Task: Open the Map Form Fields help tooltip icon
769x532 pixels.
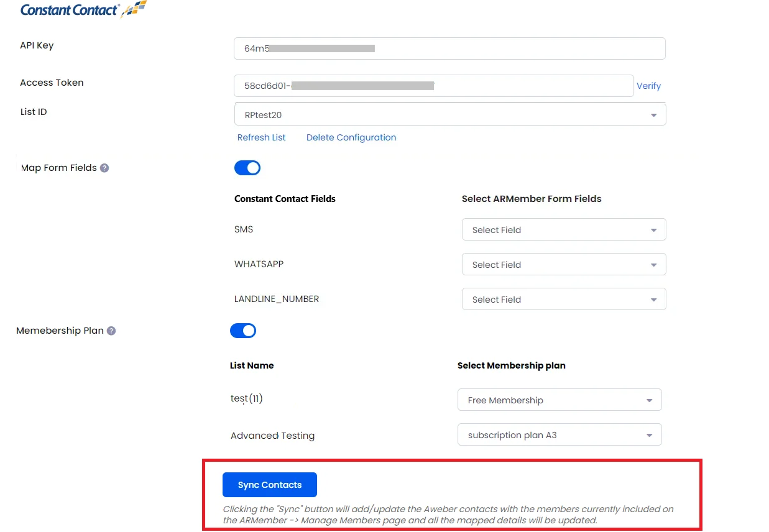Action: [x=104, y=168]
